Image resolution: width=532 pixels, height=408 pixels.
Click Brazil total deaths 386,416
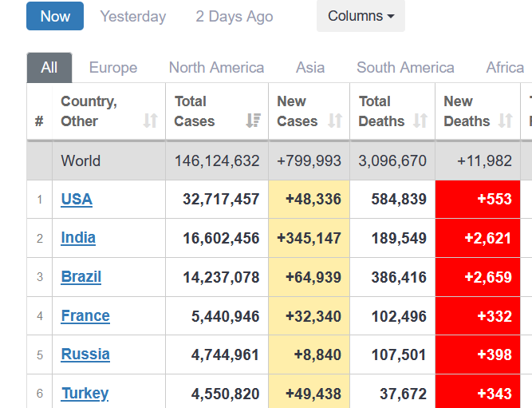coord(399,277)
